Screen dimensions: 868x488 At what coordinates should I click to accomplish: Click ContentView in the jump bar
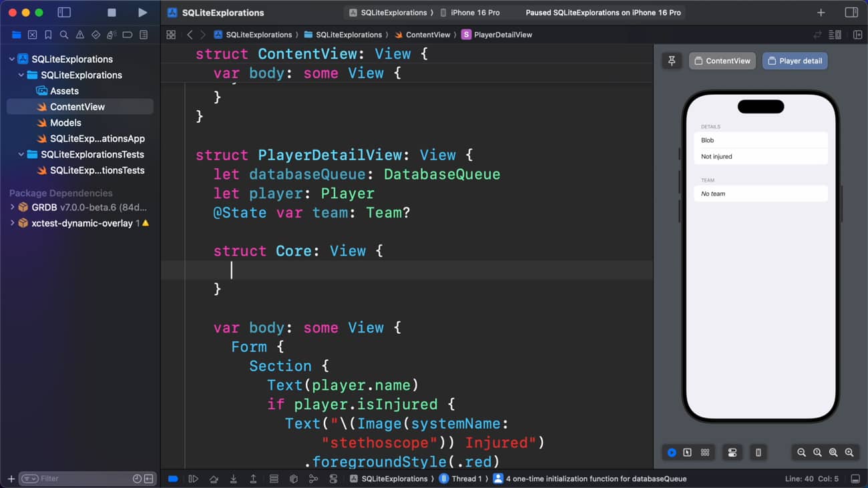423,35
